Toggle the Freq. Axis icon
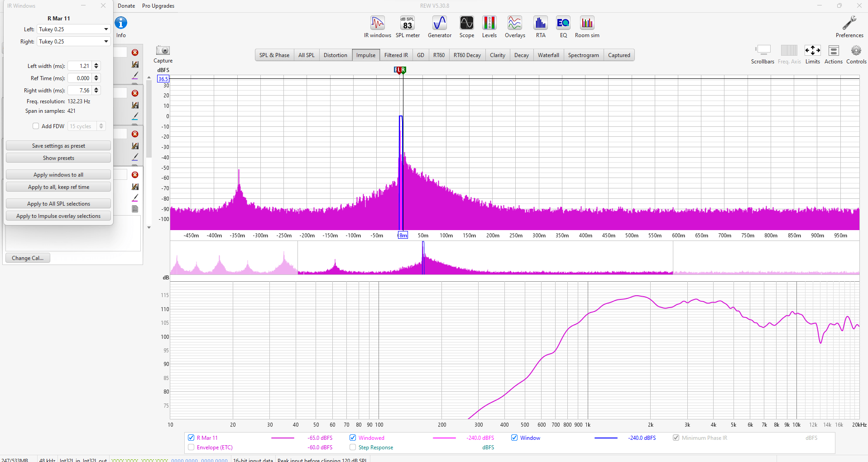Screen dimensions: 868x462 (x=789, y=54)
